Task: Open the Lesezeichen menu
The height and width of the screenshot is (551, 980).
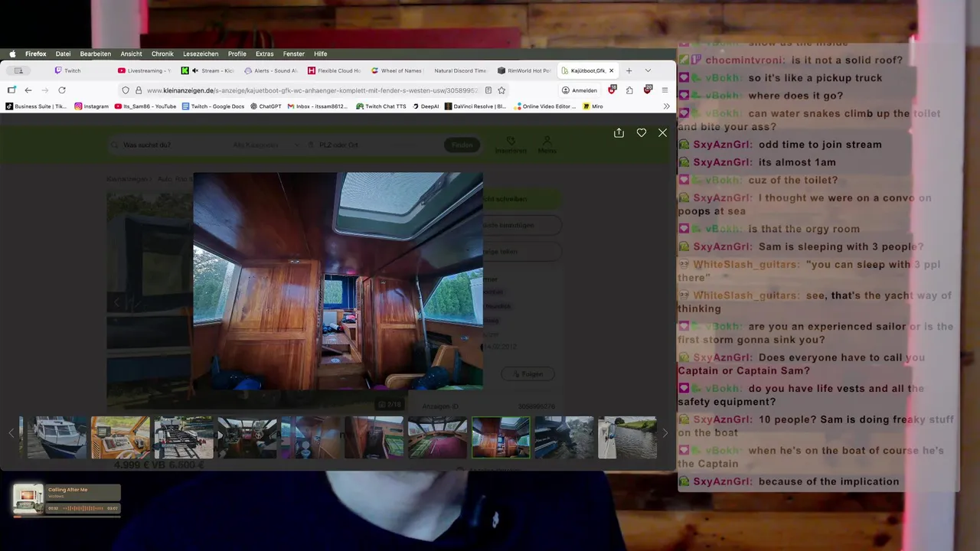Action: pos(201,54)
